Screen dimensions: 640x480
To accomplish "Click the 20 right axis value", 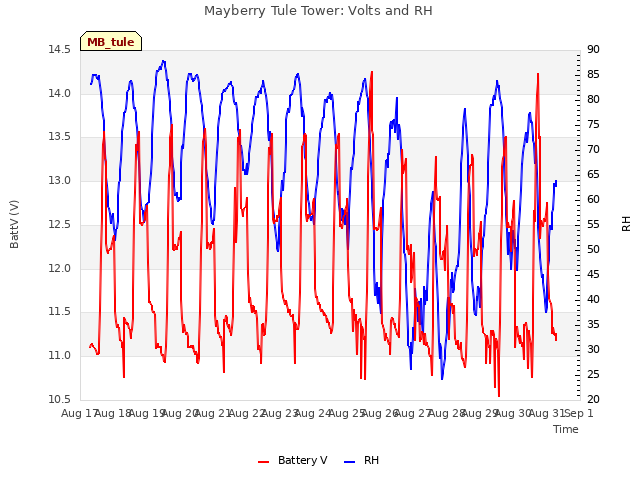I will (x=593, y=399).
